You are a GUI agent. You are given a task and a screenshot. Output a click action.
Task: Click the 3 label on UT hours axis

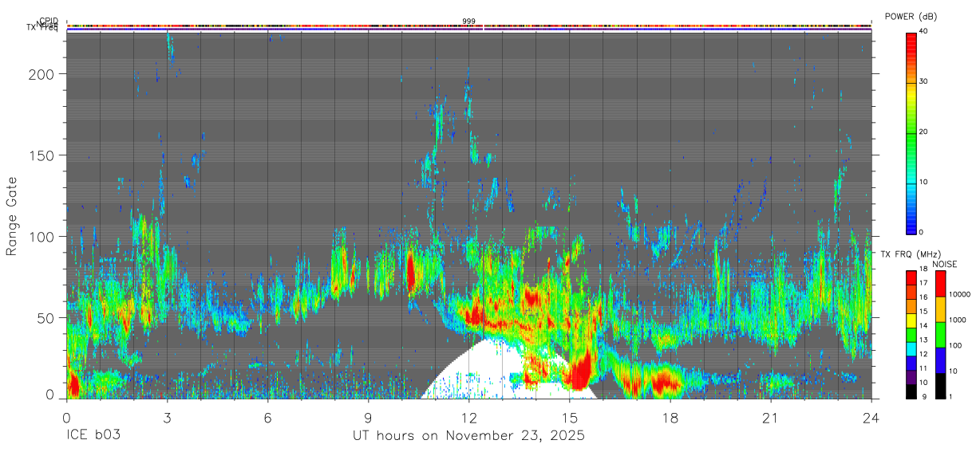point(167,418)
